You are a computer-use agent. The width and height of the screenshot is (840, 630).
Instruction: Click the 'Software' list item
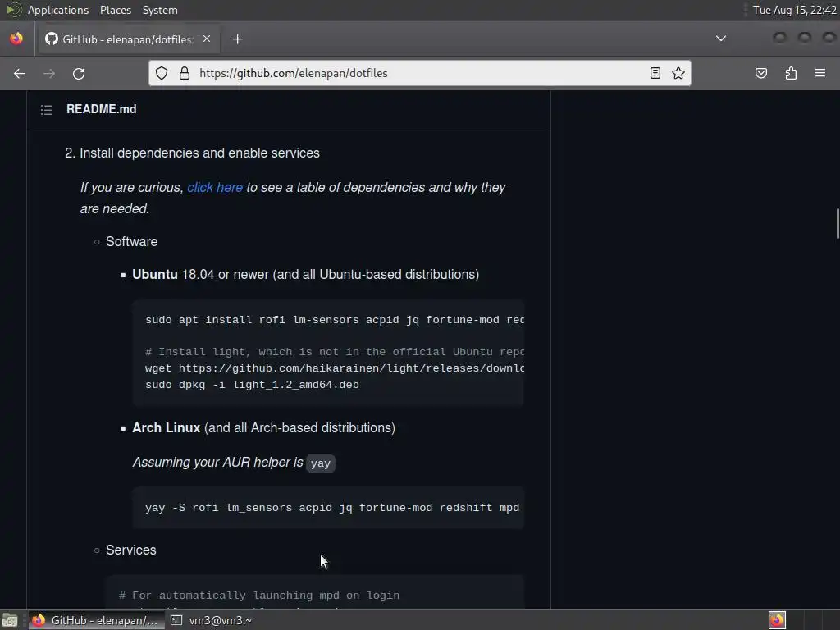[x=131, y=242]
